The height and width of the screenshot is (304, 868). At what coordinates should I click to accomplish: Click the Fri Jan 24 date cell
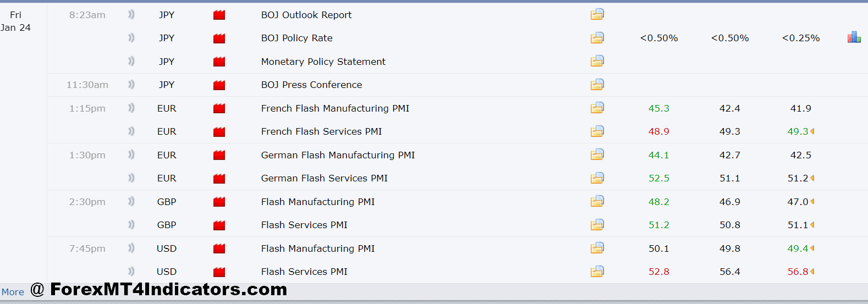point(16,21)
